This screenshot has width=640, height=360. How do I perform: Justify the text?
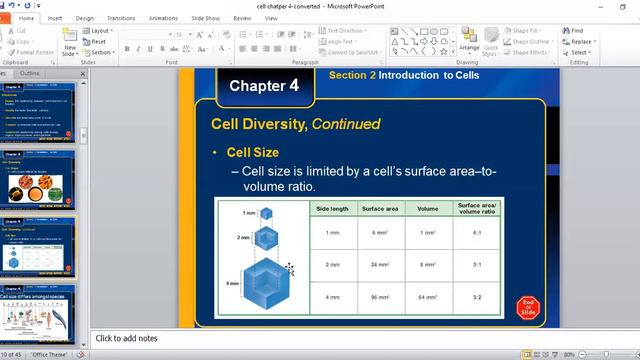pyautogui.click(x=278, y=49)
